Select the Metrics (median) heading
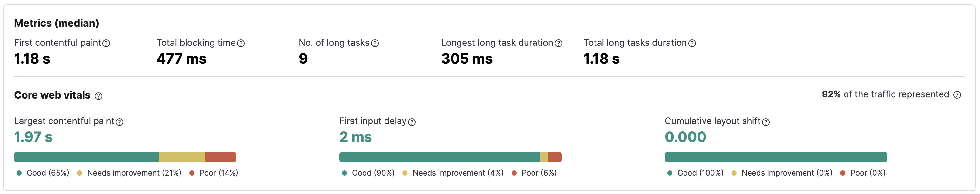 [56, 23]
